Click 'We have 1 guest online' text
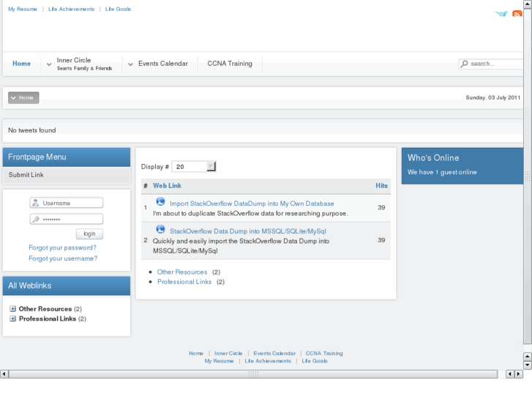Image resolution: width=532 pixels, height=399 pixels. click(x=442, y=172)
